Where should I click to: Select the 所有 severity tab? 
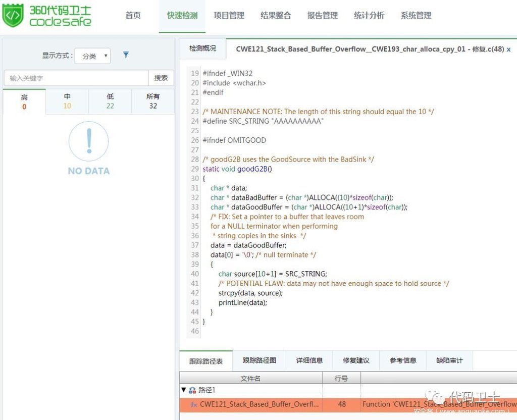click(152, 101)
